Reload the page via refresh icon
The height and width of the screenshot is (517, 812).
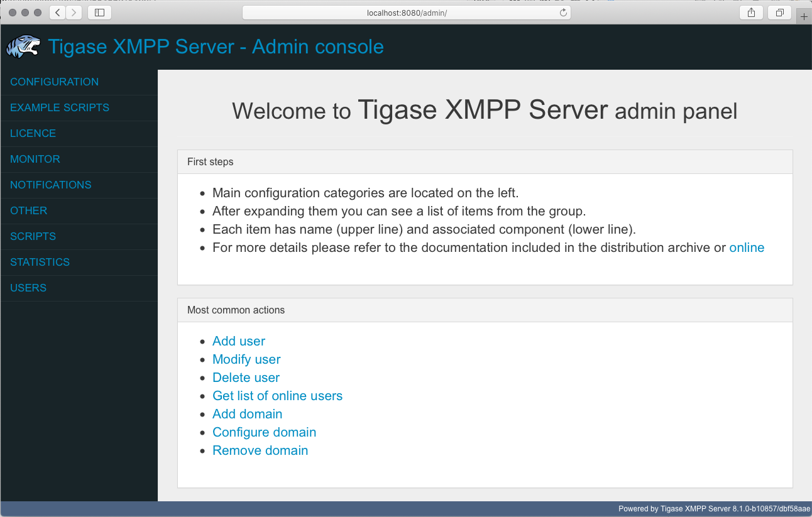tap(563, 13)
